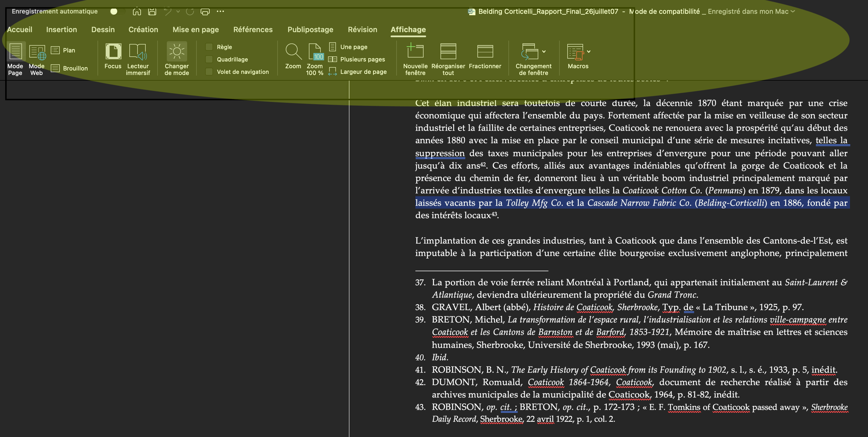The height and width of the screenshot is (437, 868).
Task: Click the underlined word 'suppression'
Action: pos(440,153)
